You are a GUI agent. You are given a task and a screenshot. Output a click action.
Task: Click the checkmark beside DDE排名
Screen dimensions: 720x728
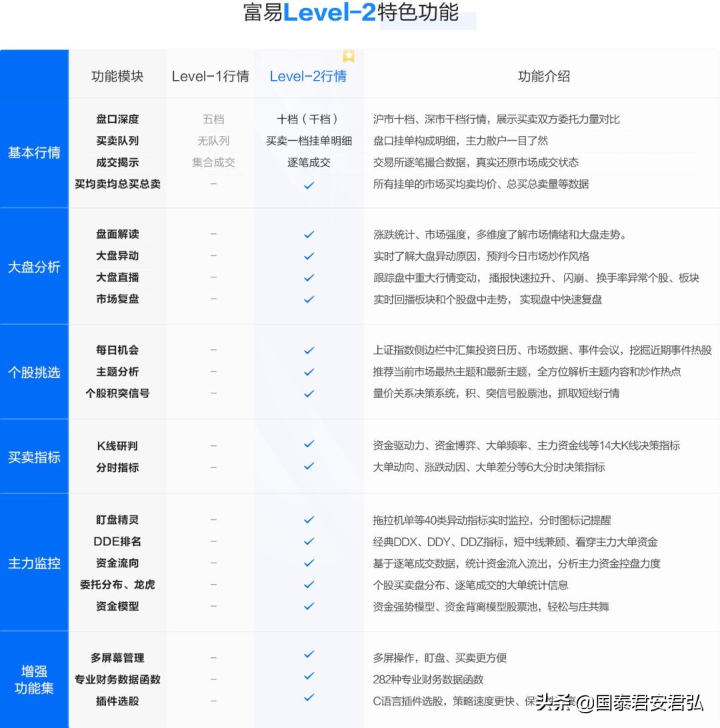point(308,541)
